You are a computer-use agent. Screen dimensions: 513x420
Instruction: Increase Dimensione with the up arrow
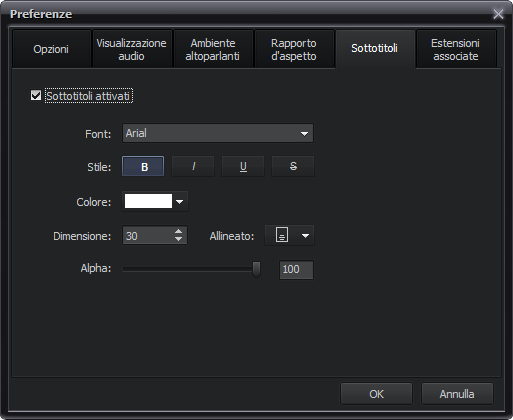(x=179, y=231)
